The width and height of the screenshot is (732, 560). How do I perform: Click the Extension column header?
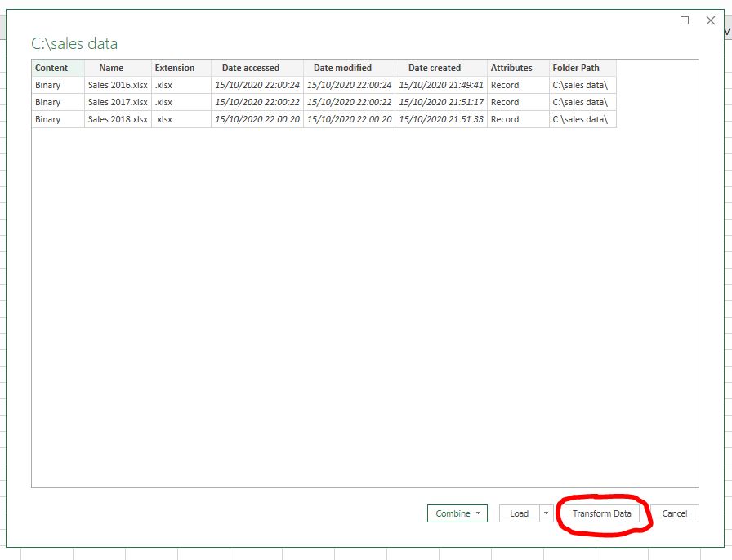coord(175,68)
